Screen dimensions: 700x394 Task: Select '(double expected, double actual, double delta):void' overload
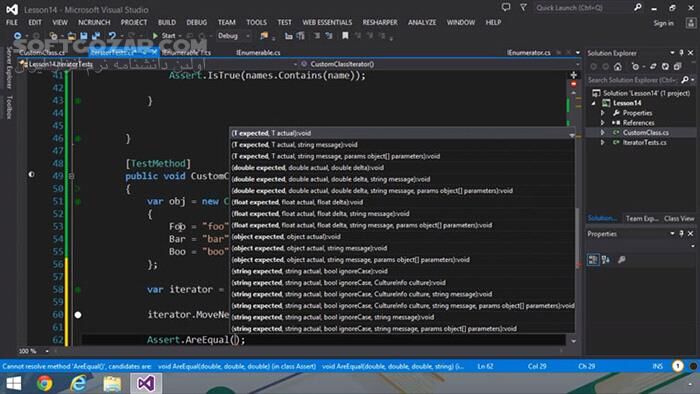pyautogui.click(x=402, y=168)
